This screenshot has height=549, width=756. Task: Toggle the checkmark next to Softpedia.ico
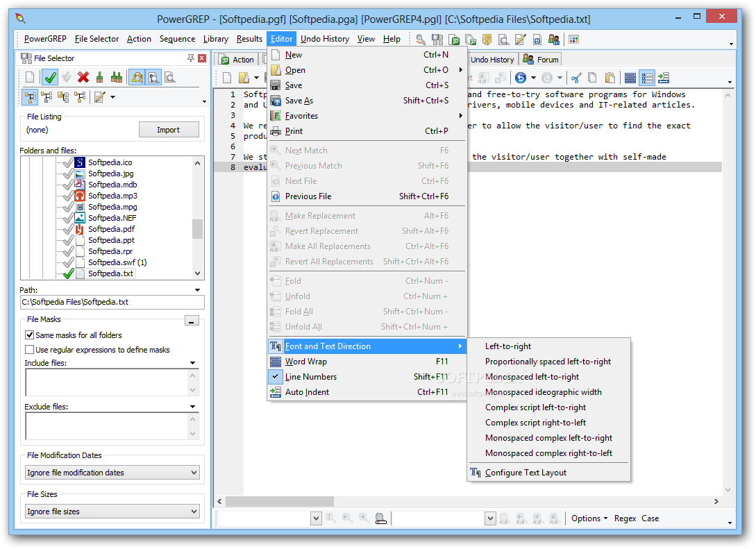click(68, 162)
